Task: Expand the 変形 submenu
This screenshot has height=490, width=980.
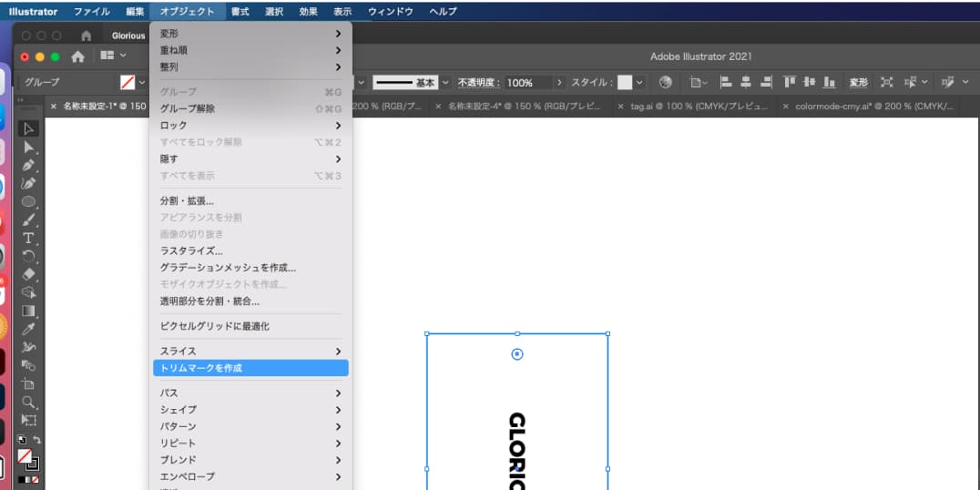Action: (251, 34)
